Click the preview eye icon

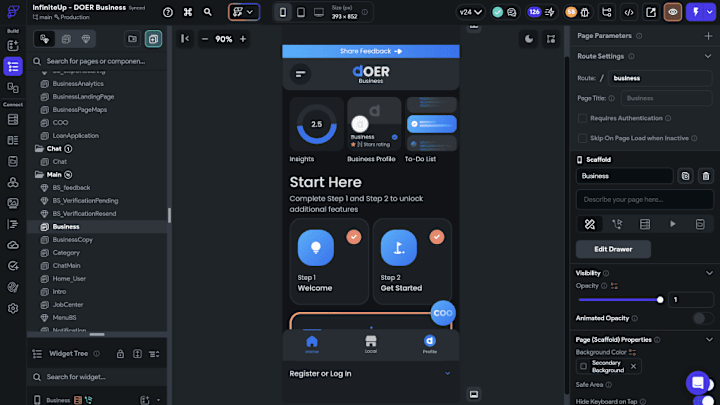[673, 12]
